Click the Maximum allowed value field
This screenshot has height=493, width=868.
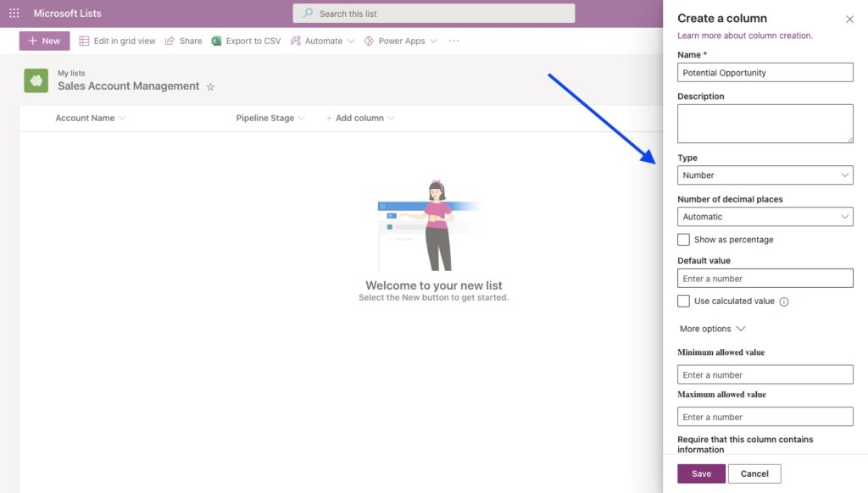pos(765,417)
